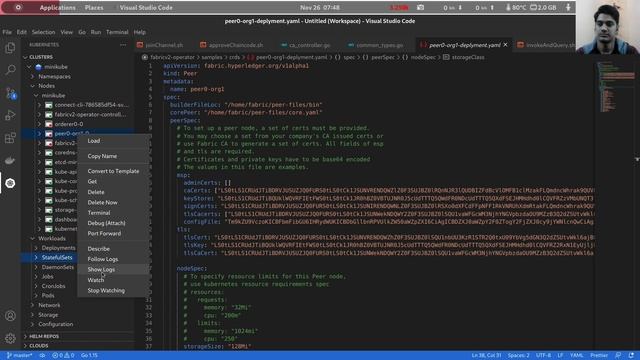The image size is (640, 360).
Task: Switch to approveChaincode.sh tab
Action: pos(237,45)
